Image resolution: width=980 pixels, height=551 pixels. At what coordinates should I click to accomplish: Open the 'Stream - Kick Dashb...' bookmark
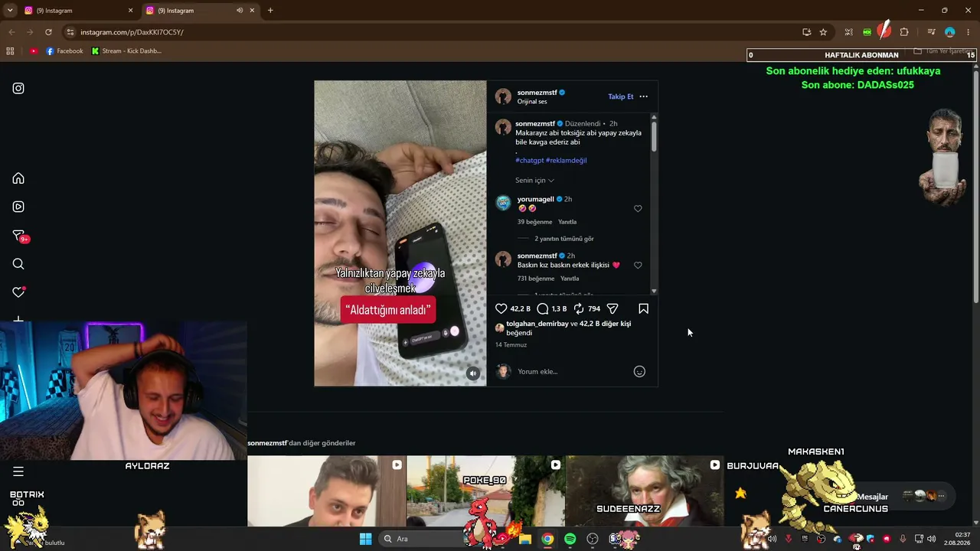pos(126,51)
